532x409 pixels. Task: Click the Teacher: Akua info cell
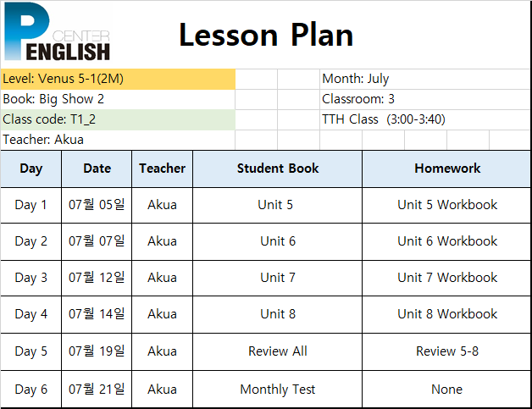pyautogui.click(x=118, y=140)
